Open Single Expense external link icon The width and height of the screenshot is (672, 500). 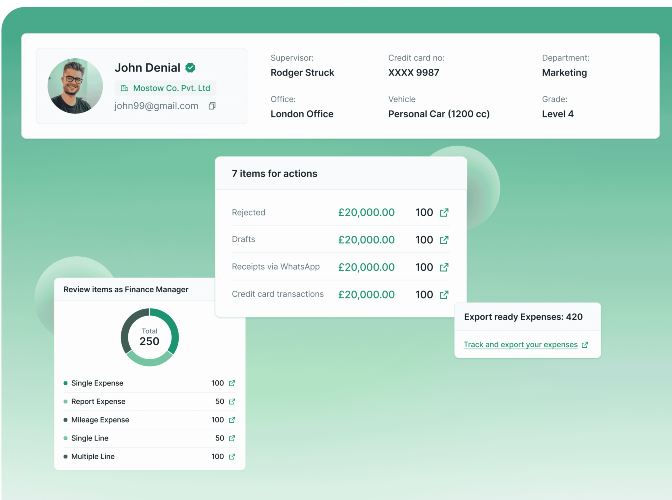coord(232,383)
